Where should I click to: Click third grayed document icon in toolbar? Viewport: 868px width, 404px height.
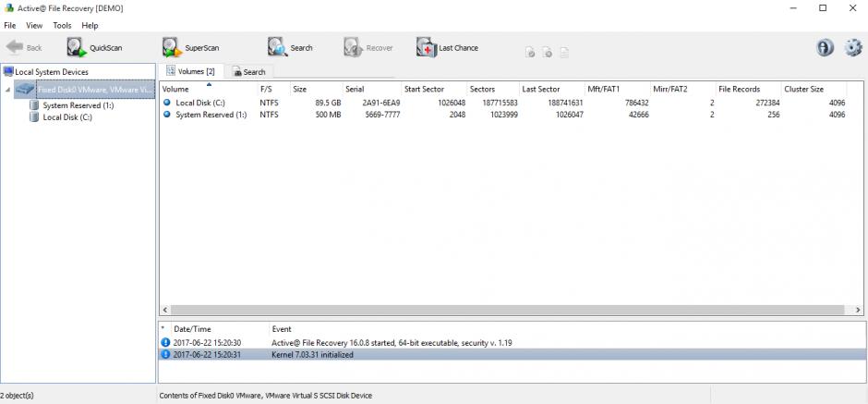[x=563, y=53]
